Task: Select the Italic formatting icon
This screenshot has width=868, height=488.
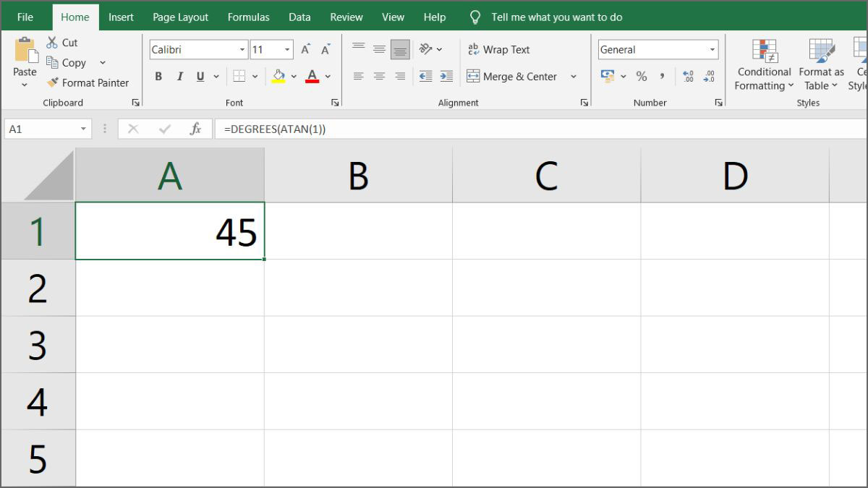Action: 179,76
